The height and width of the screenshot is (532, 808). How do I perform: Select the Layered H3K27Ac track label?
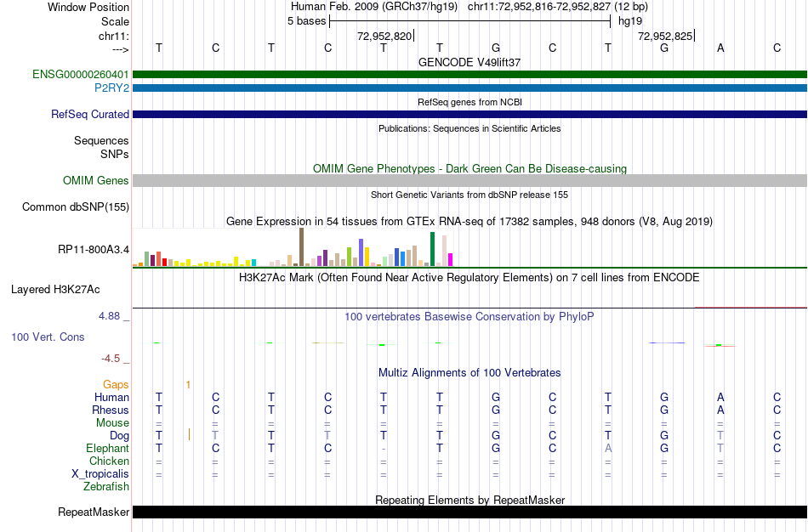[x=55, y=290]
